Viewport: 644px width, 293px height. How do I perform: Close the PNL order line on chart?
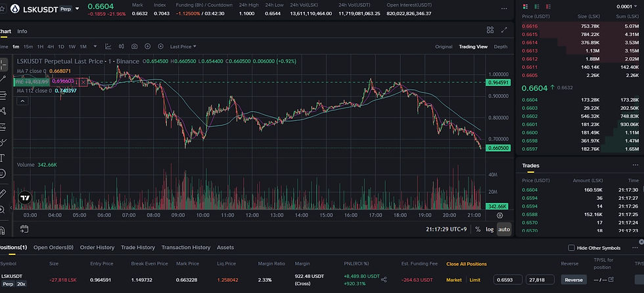coord(83,82)
